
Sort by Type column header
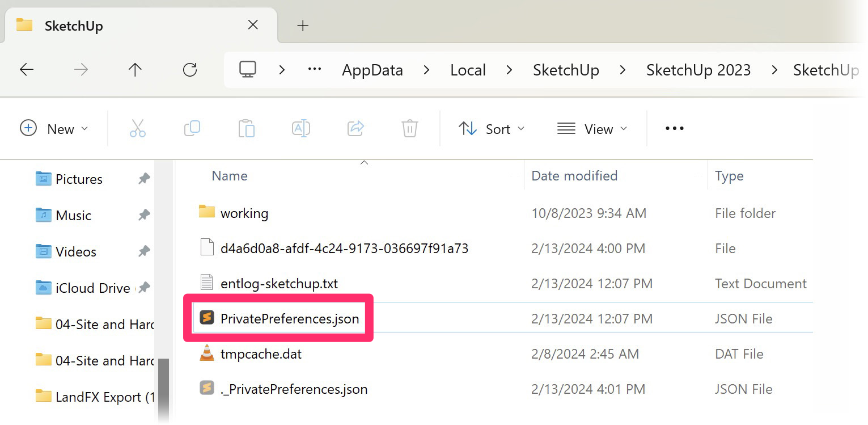pos(729,176)
